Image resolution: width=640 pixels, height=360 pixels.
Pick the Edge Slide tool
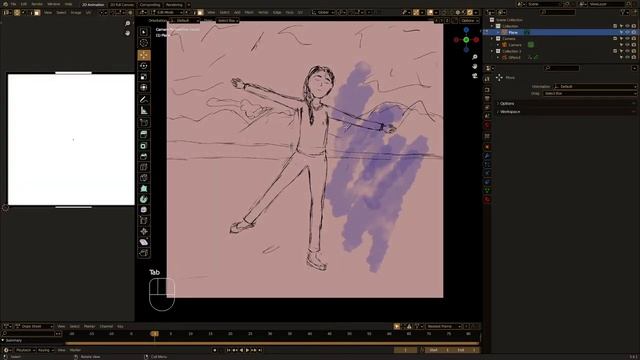coord(144,221)
